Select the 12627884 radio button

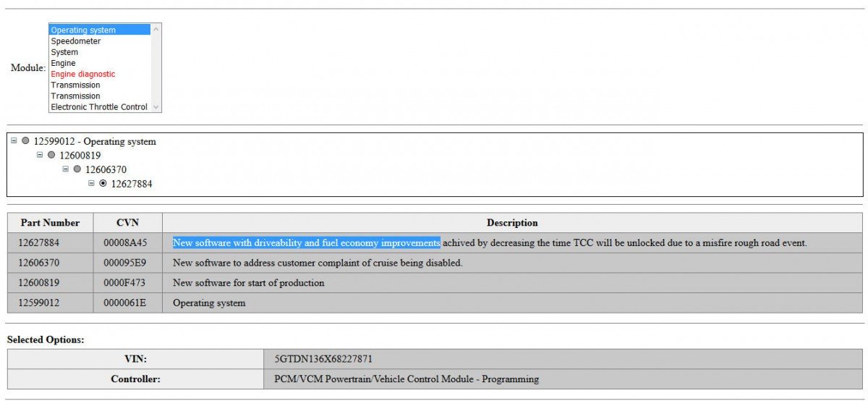tap(103, 183)
